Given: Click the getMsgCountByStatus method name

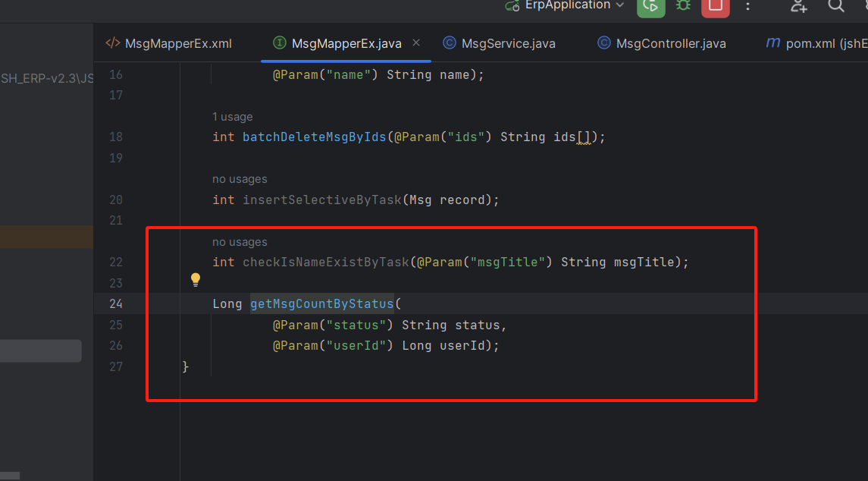Looking at the screenshot, I should click(321, 303).
